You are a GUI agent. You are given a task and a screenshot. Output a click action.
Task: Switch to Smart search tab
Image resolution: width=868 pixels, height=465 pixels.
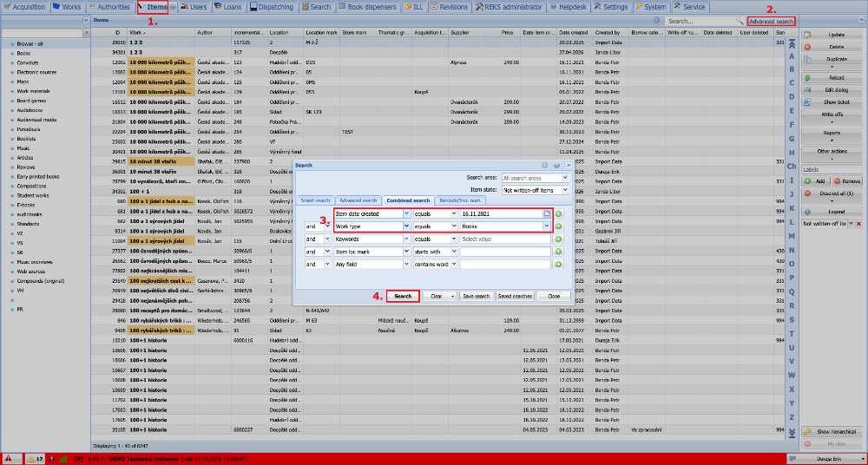coord(315,200)
